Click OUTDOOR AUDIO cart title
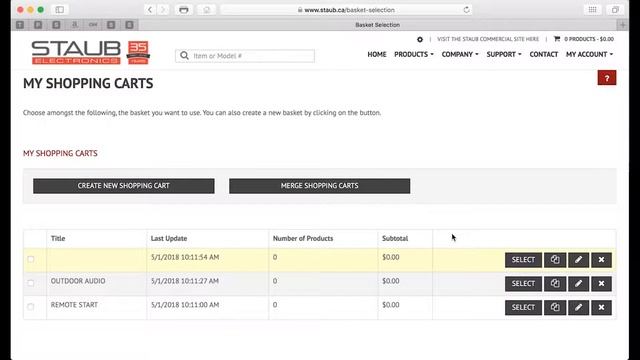The image size is (640, 360). click(x=78, y=281)
